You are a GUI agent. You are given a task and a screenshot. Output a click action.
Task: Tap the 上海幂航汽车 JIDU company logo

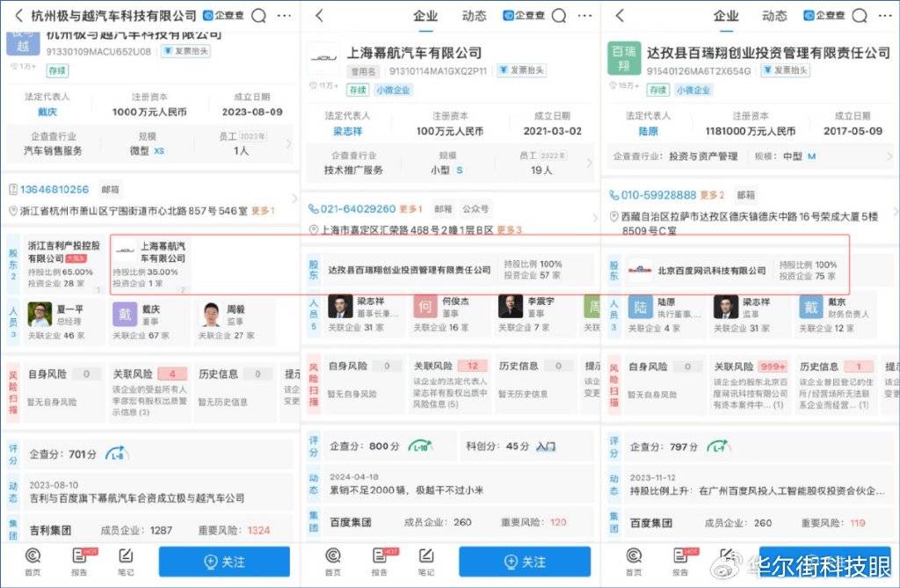(323, 58)
